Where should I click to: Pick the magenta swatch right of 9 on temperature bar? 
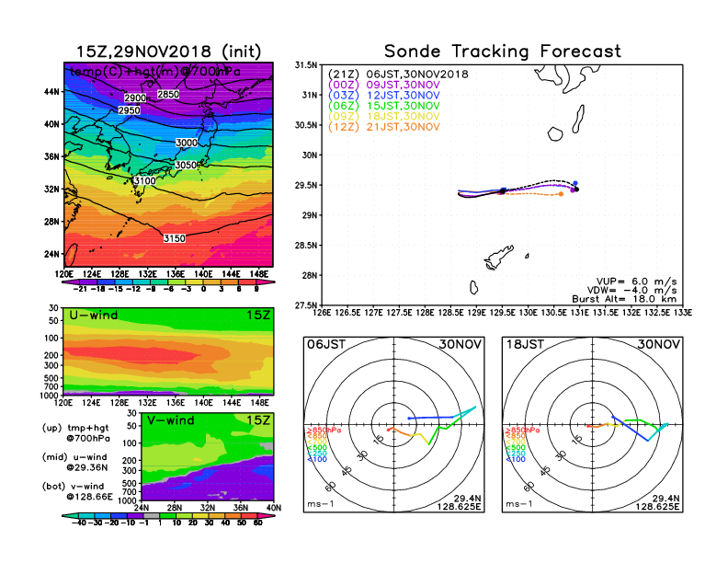[266, 282]
